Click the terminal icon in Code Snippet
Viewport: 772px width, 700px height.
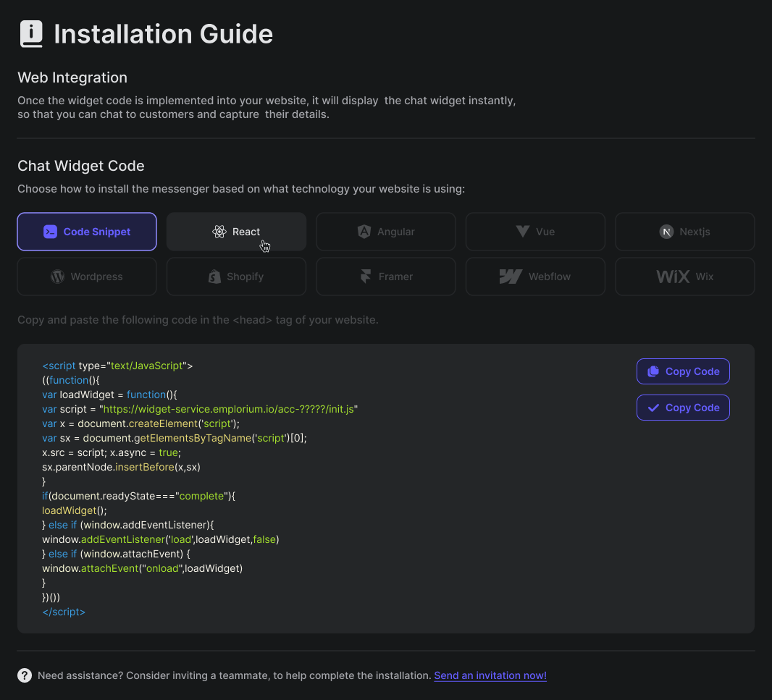50,232
